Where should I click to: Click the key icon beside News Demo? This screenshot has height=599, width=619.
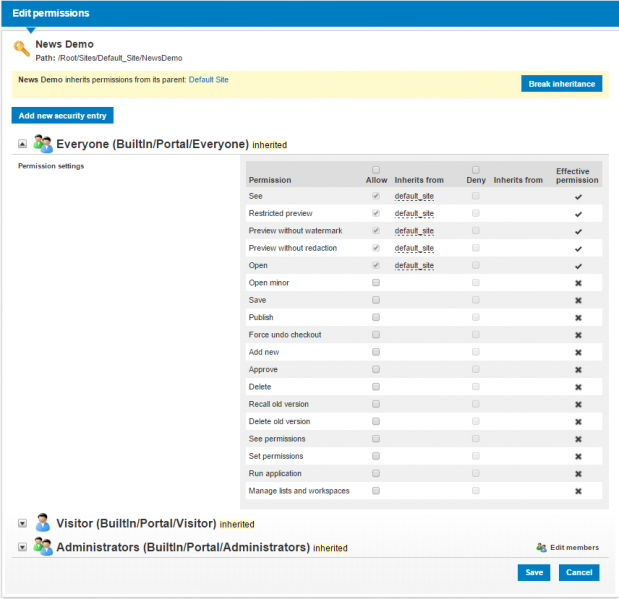pos(21,49)
